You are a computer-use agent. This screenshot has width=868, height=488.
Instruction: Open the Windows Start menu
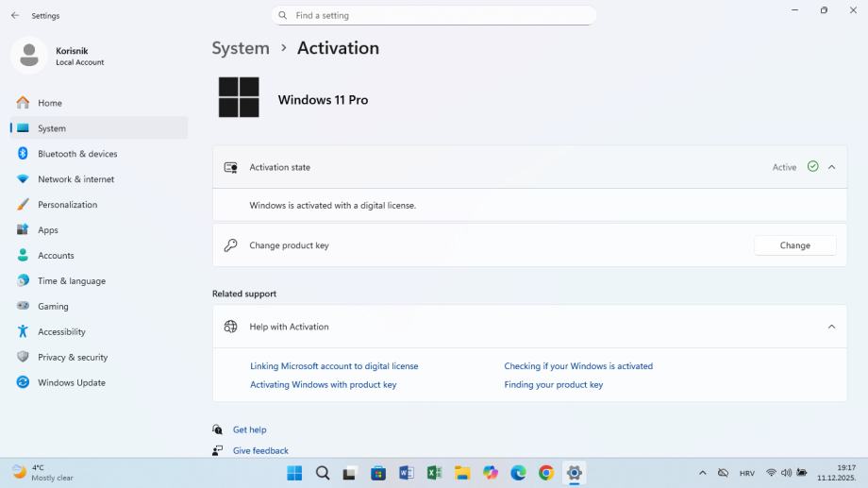[x=294, y=473]
